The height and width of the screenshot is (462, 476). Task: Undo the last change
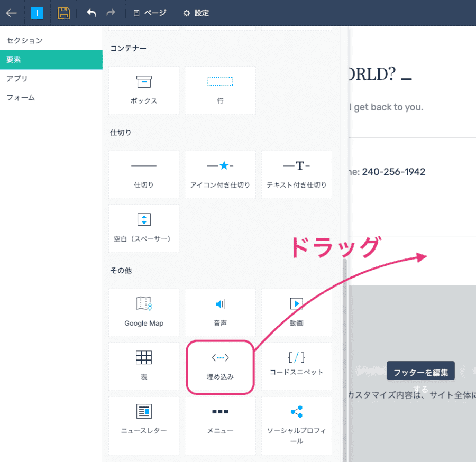pos(91,13)
